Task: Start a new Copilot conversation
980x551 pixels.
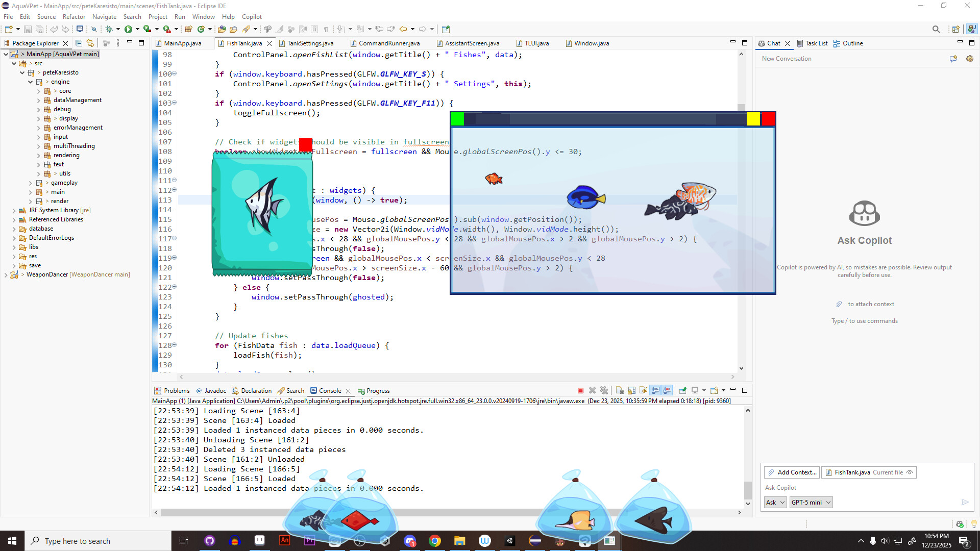Action: point(953,59)
